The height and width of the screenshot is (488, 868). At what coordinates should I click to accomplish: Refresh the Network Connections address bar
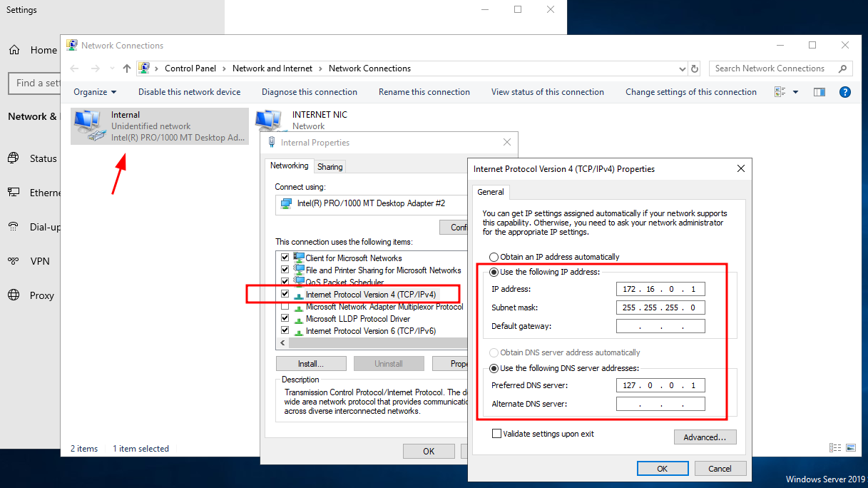tap(695, 68)
